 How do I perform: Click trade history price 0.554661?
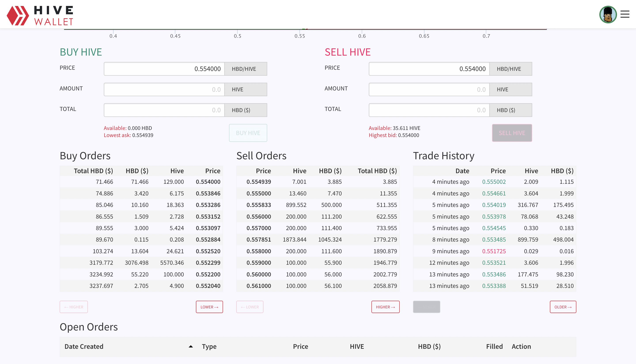click(x=494, y=193)
